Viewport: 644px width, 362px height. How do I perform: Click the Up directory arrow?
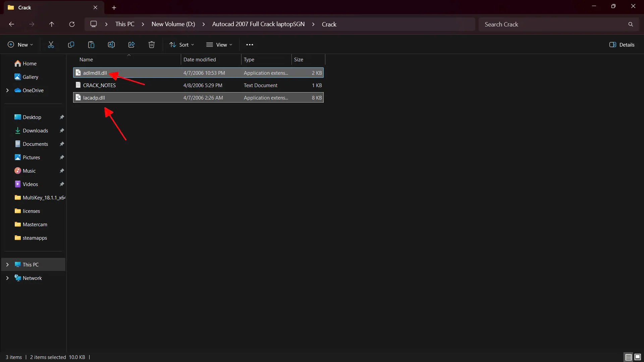click(x=52, y=24)
